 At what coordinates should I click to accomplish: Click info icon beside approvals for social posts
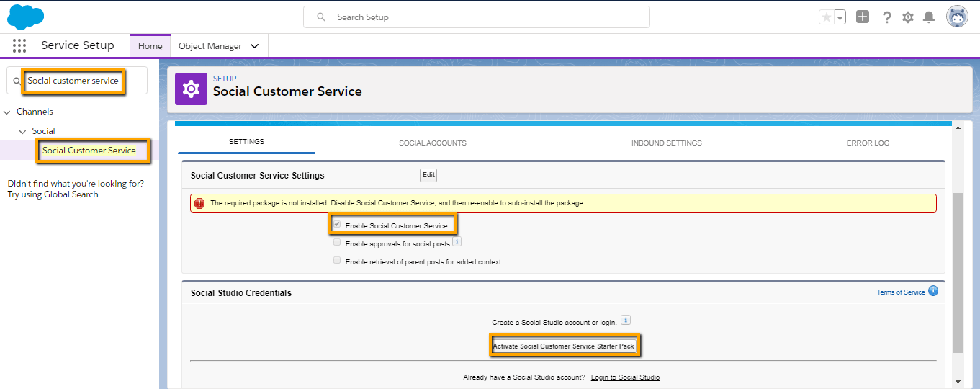pyautogui.click(x=457, y=242)
